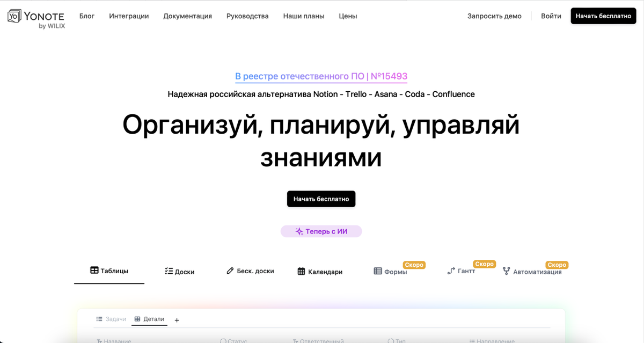Open the В реестре отечественного ПО link
644x343 pixels.
[x=321, y=76]
